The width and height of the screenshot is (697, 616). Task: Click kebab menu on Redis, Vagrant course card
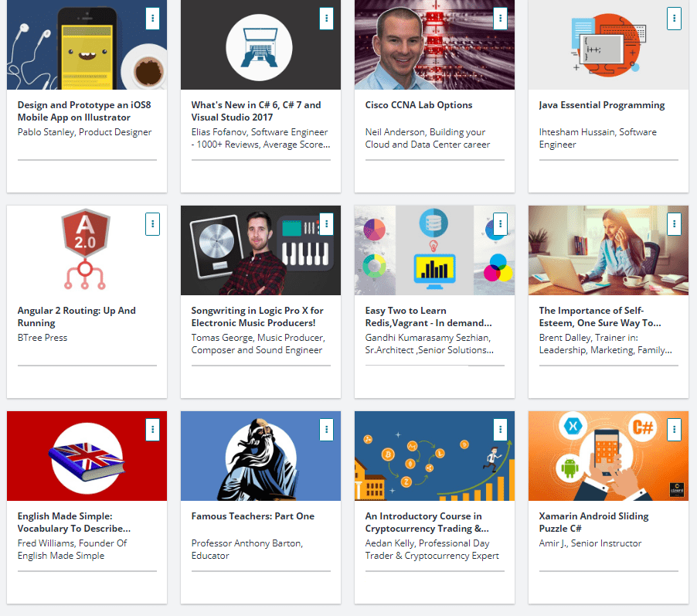pyautogui.click(x=501, y=223)
